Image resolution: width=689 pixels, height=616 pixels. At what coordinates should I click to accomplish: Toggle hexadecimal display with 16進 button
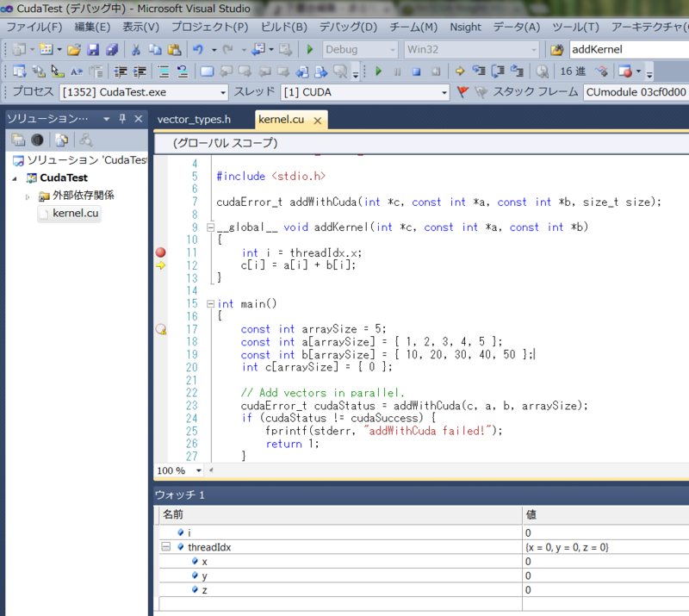pyautogui.click(x=571, y=72)
